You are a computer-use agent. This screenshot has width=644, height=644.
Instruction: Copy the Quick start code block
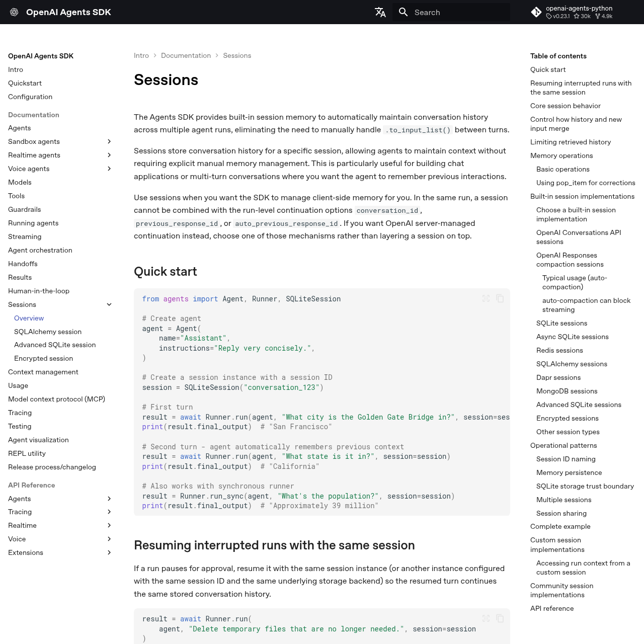pos(500,298)
